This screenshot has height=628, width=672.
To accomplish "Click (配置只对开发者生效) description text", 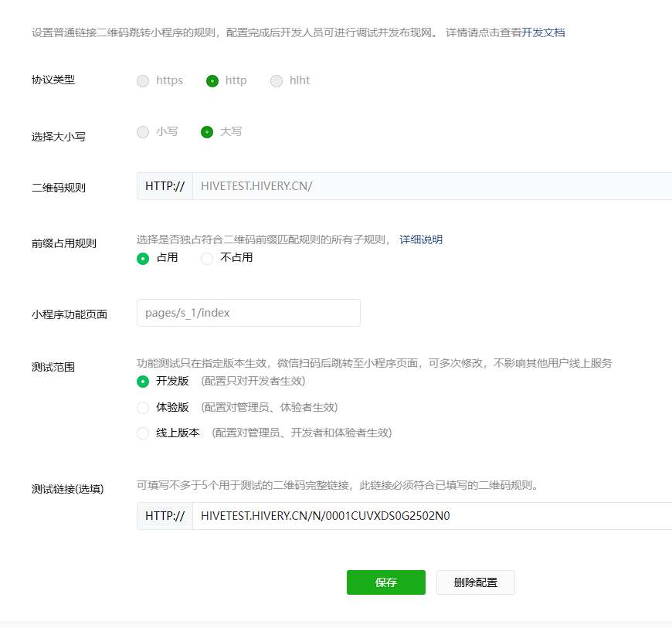I will [x=253, y=381].
